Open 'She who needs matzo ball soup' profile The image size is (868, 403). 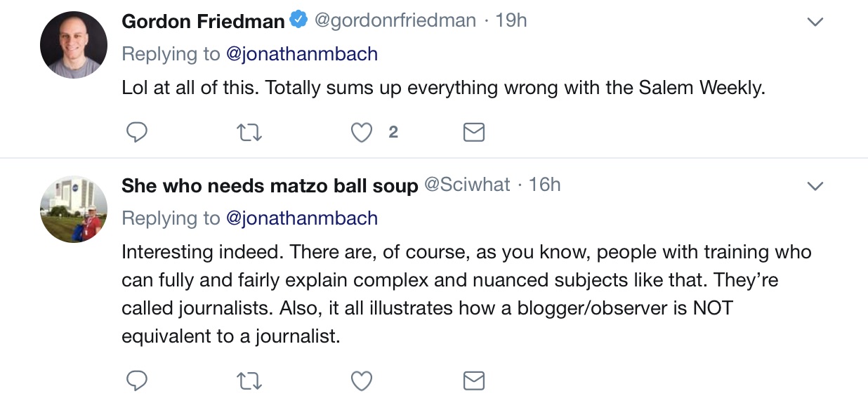(x=270, y=185)
